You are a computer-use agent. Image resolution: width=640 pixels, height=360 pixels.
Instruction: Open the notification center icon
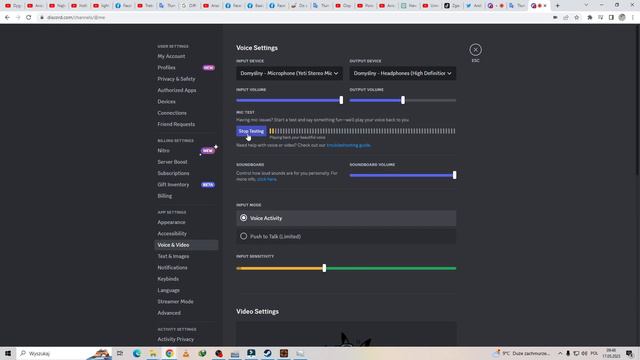[629, 353]
